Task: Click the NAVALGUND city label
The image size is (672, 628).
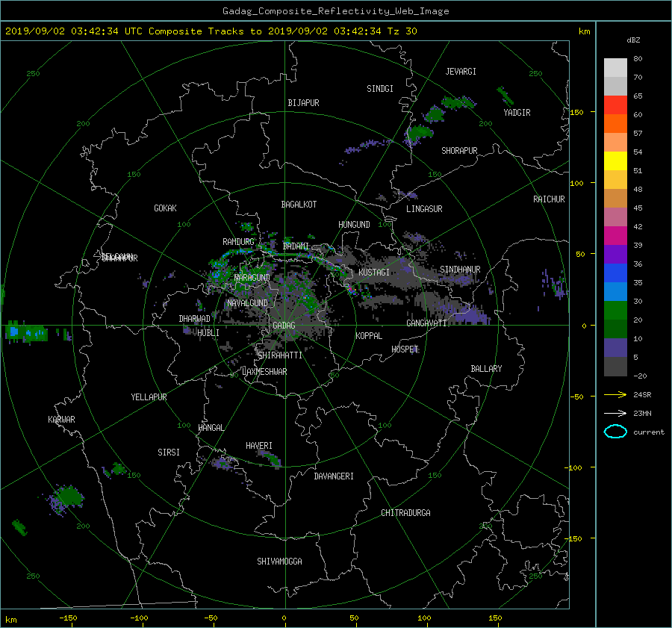Action: (x=247, y=303)
